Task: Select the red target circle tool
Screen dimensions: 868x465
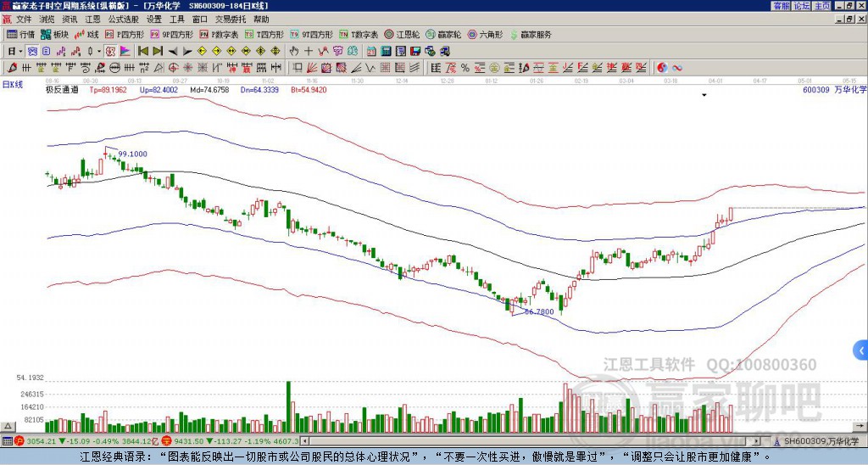Action: pyautogui.click(x=173, y=68)
